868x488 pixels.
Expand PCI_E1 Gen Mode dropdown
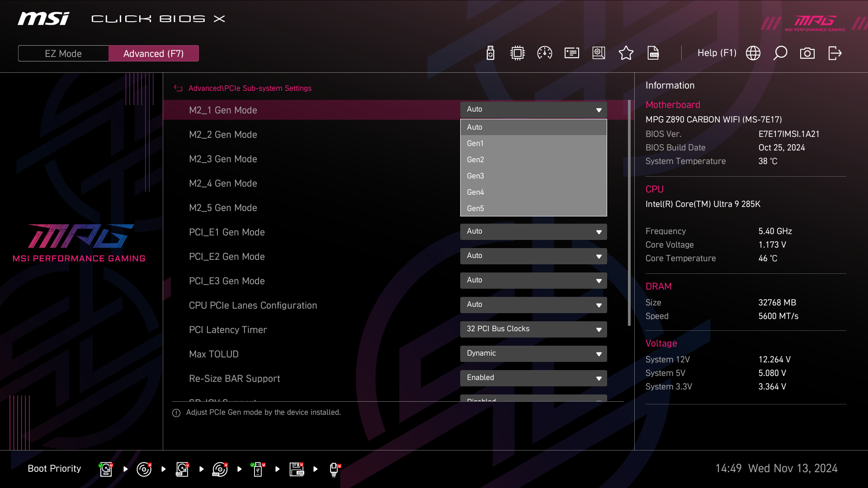pos(533,232)
